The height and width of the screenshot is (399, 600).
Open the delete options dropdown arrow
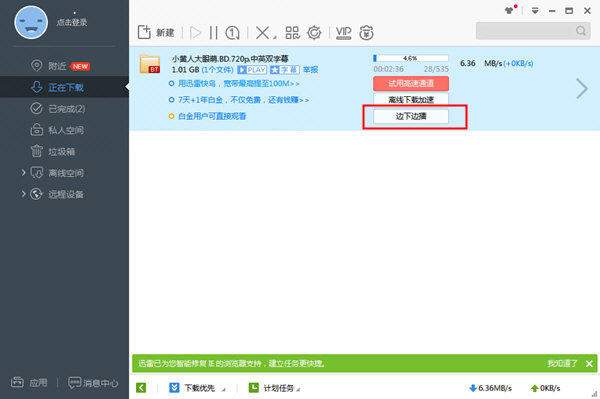point(274,37)
